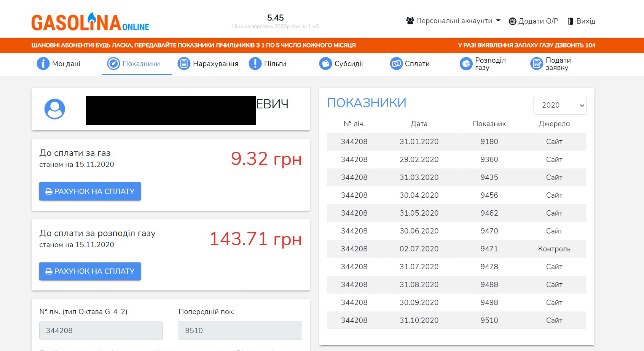Click the Додати О/Р link
The height and width of the screenshot is (351, 644).
tap(534, 21)
